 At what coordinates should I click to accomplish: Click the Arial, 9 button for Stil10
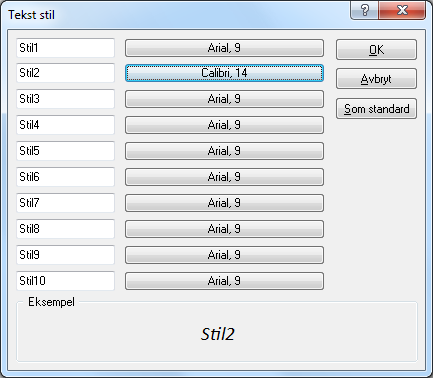coord(224,281)
